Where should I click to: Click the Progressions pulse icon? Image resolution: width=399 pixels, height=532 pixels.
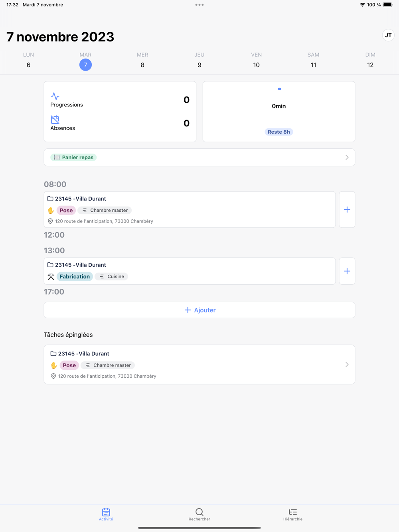(x=55, y=96)
